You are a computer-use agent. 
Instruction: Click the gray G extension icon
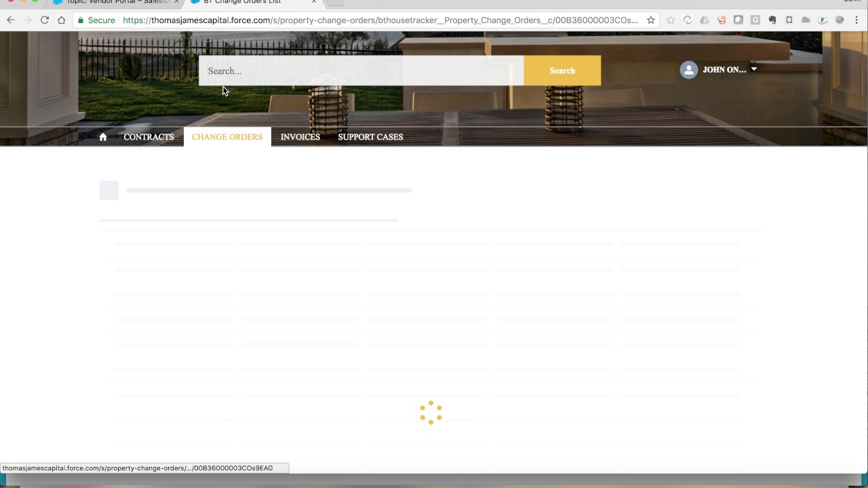[x=755, y=20]
